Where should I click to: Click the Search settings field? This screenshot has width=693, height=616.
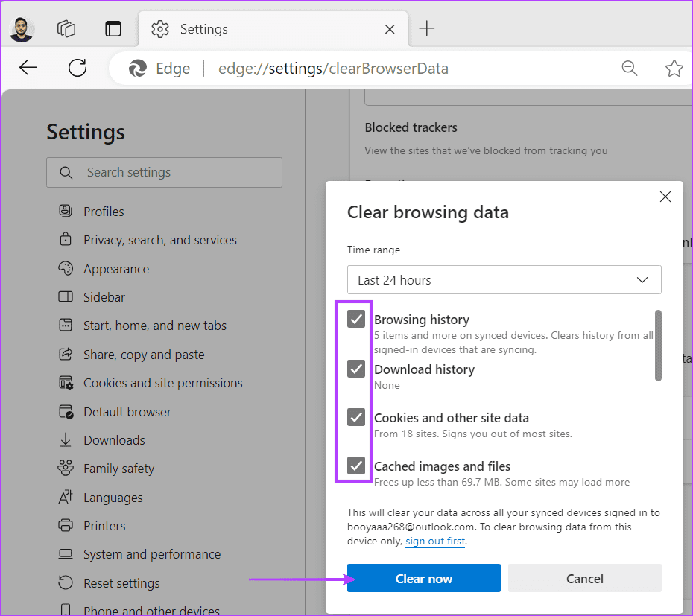click(165, 172)
